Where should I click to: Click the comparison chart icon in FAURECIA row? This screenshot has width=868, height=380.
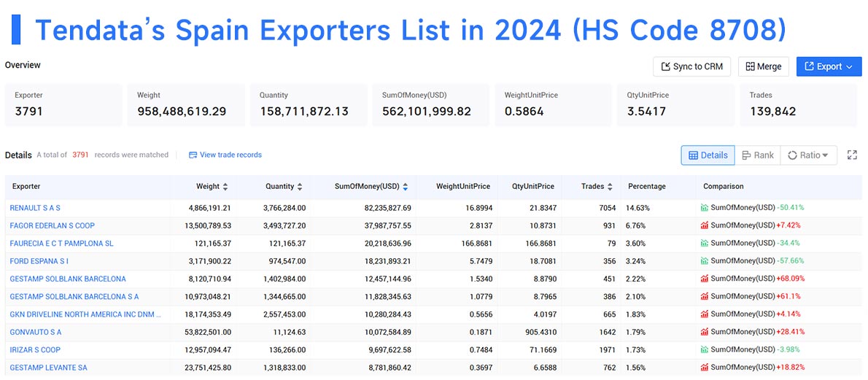point(704,243)
